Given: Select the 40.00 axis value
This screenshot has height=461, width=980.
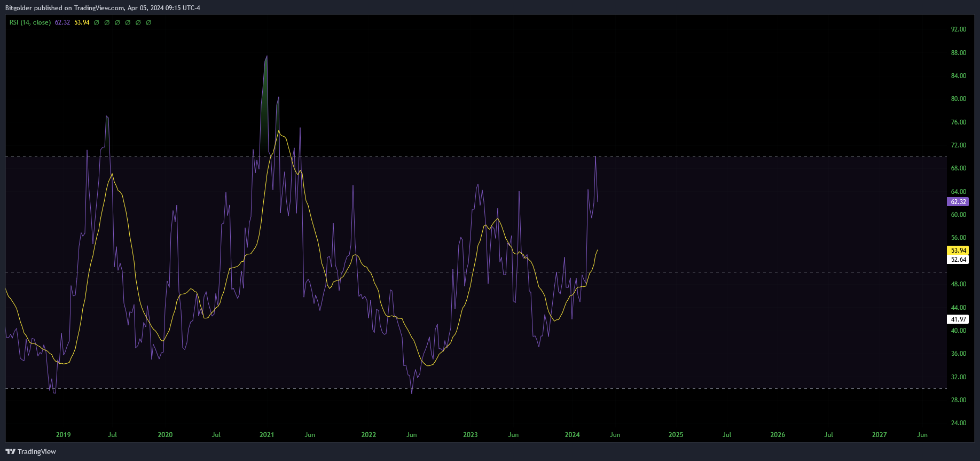Looking at the screenshot, I should coord(959,331).
